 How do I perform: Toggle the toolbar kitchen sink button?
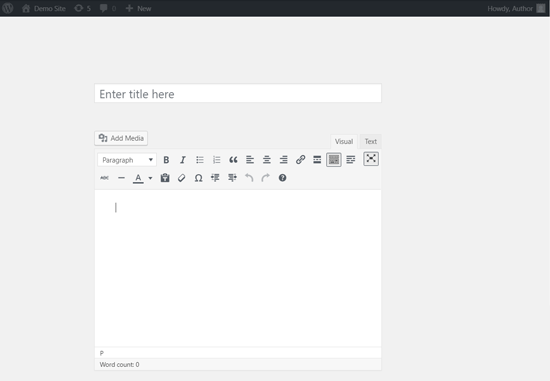point(334,160)
